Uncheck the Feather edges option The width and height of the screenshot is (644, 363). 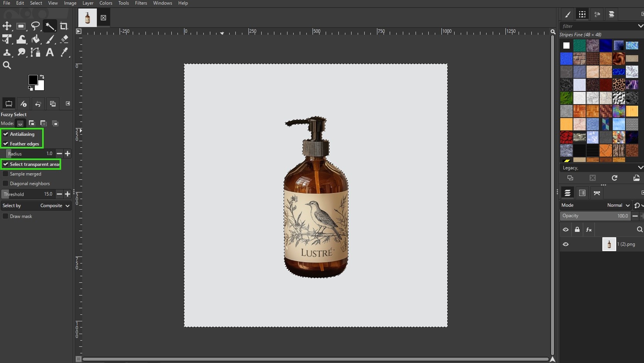coord(6,144)
